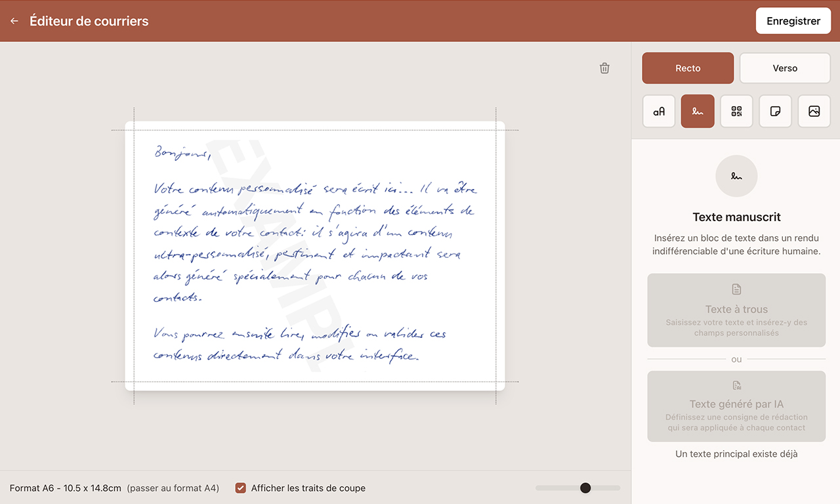The height and width of the screenshot is (504, 840).
Task: Insert an image block
Action: pyautogui.click(x=814, y=111)
